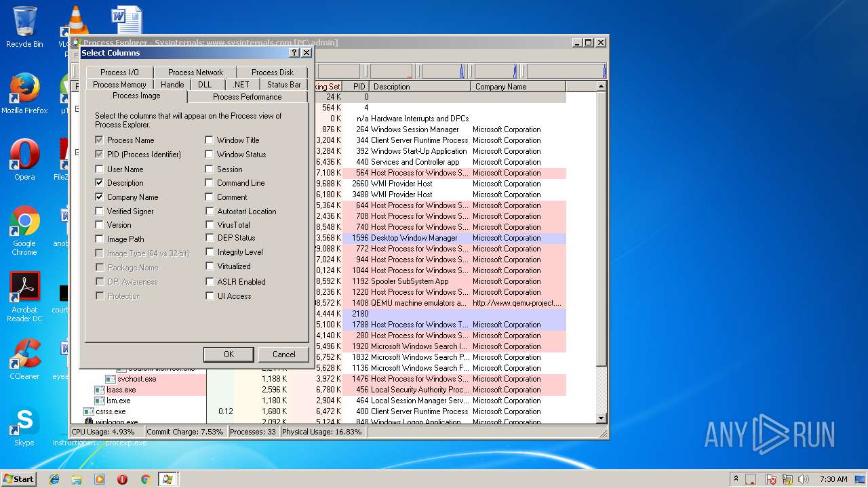The image size is (868, 488).
Task: Tick the UI Access checkbox
Action: 210,296
